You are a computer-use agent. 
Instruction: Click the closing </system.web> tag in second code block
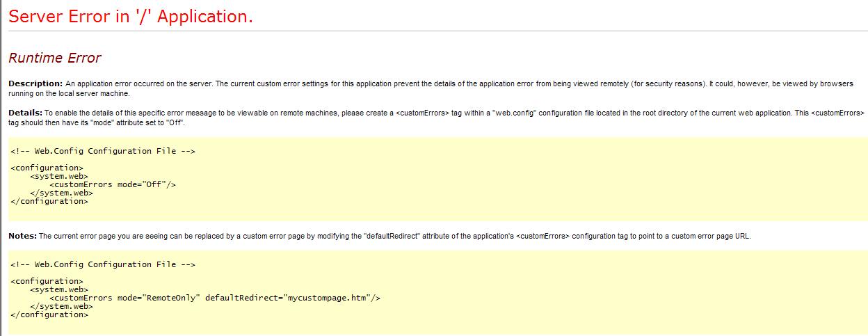pos(62,306)
